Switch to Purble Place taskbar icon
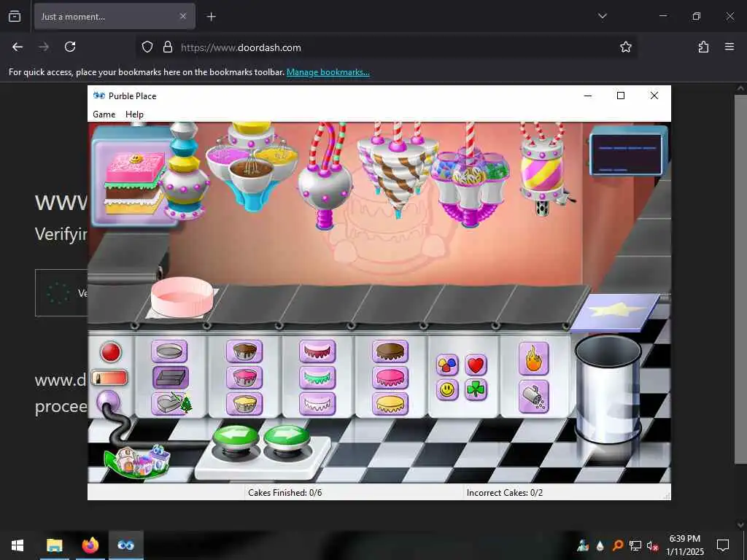The height and width of the screenshot is (560, 747). coord(125,545)
